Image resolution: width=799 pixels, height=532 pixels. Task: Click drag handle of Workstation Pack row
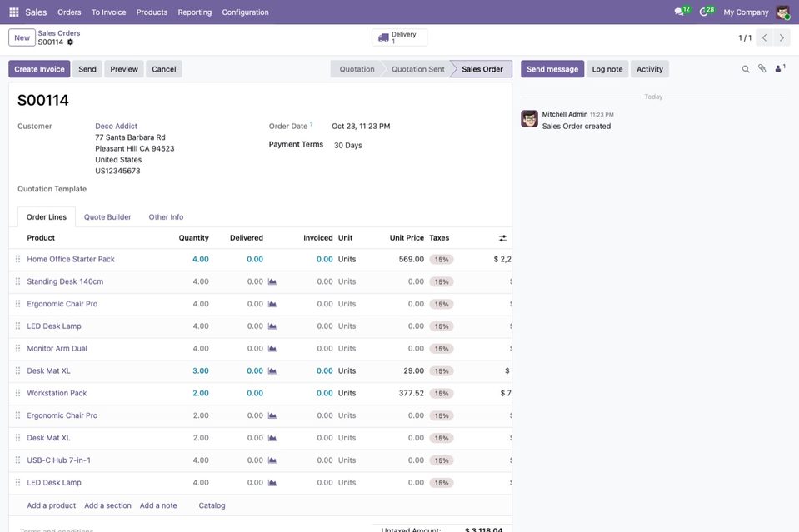[x=17, y=393]
